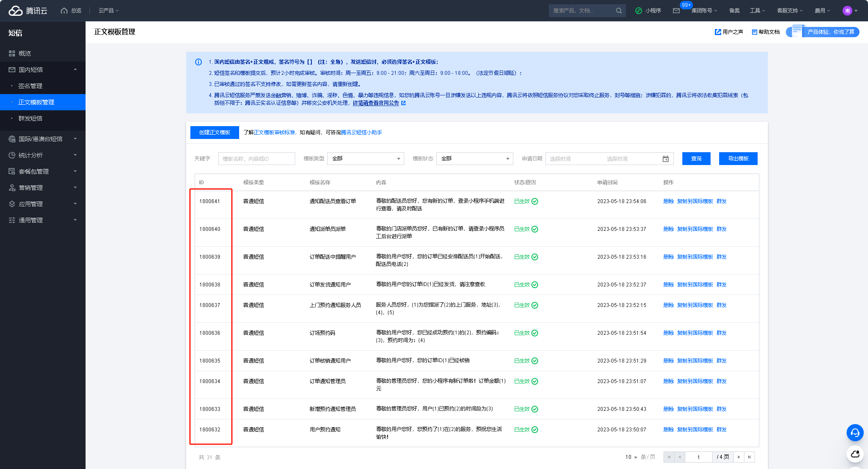
Task: Expand 营销管理 section
Action: tap(43, 188)
